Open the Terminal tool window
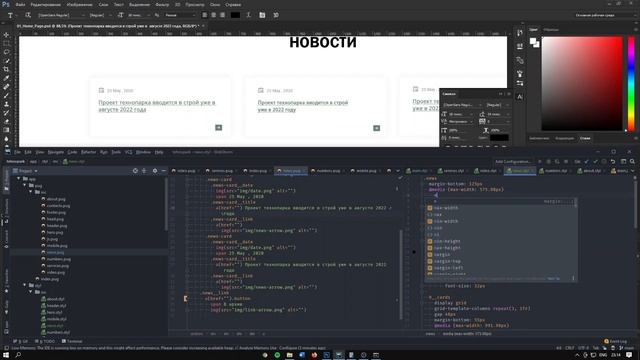 tap(72, 341)
